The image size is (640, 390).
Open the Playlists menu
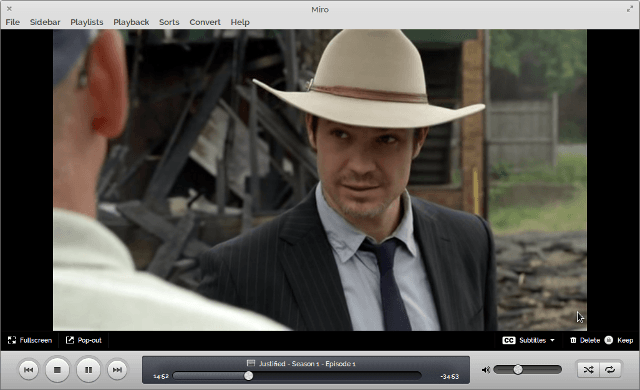(87, 22)
